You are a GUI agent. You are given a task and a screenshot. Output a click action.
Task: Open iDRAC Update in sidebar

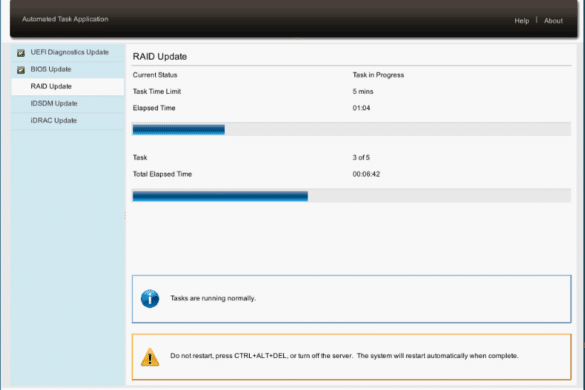[68, 121]
